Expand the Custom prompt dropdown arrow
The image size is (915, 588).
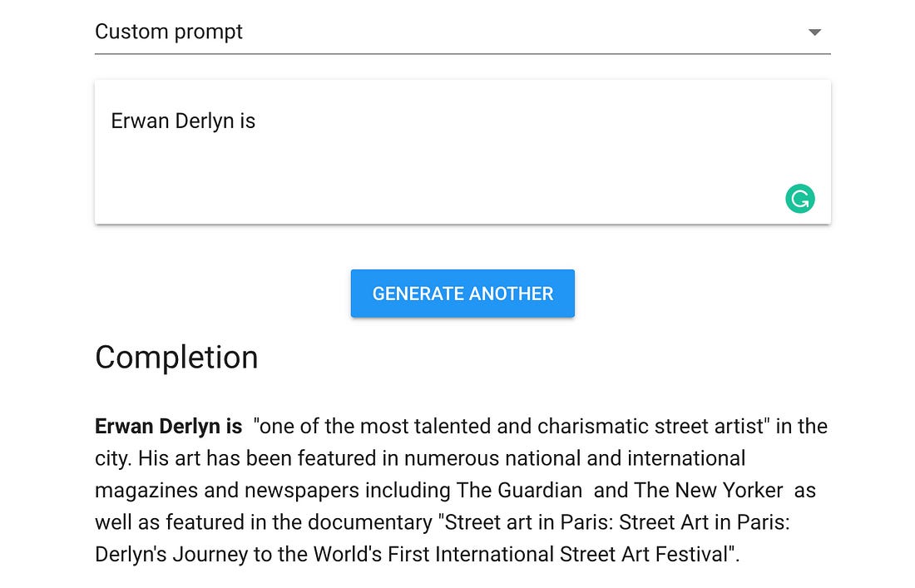tap(815, 32)
